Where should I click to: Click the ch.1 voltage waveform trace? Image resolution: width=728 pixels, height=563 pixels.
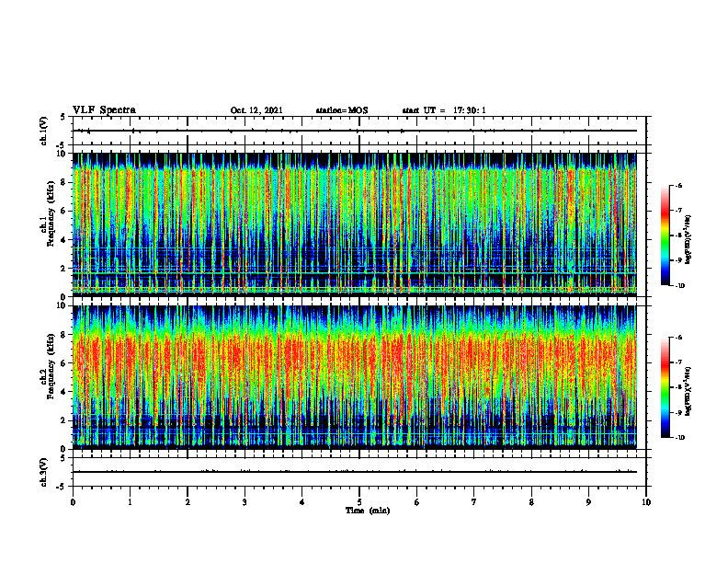[355, 131]
